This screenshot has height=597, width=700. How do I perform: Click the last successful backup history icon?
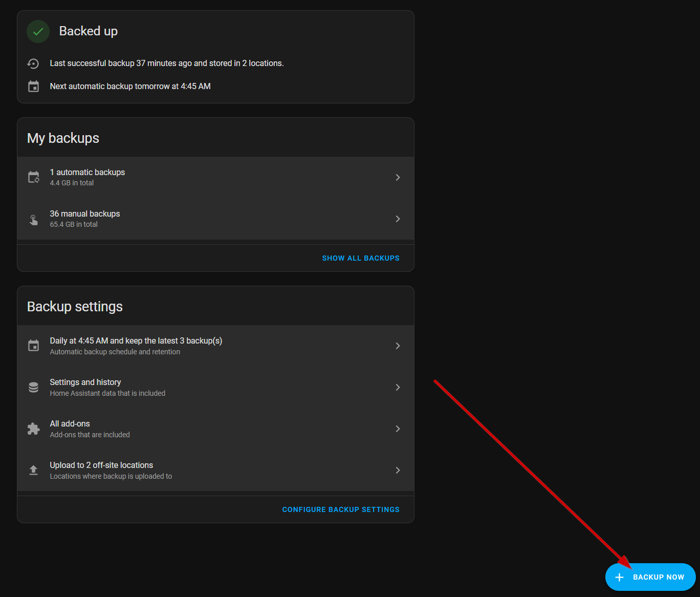33,63
